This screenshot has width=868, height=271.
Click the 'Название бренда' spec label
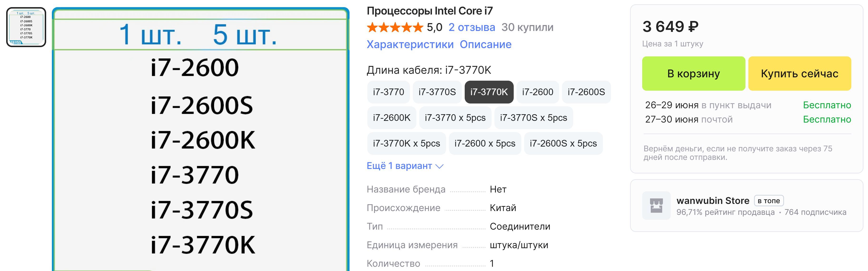[x=406, y=189]
